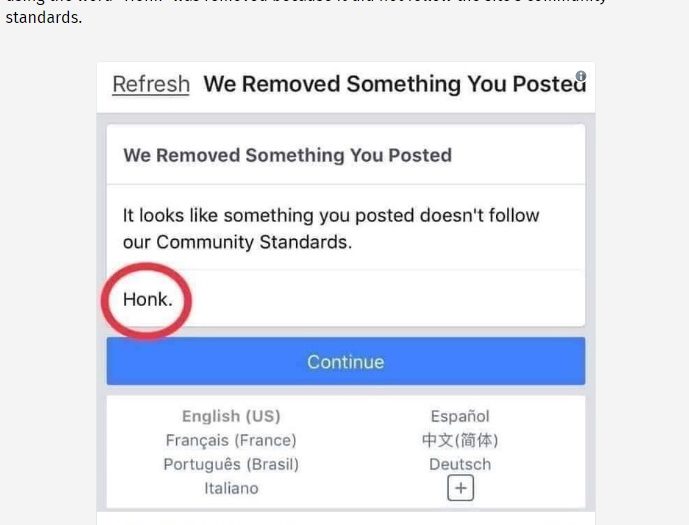
Task: Click the Refresh link
Action: 151,84
